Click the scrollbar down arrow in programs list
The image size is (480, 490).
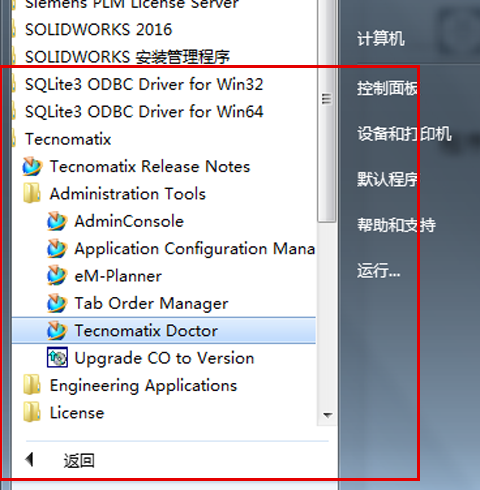tap(327, 415)
